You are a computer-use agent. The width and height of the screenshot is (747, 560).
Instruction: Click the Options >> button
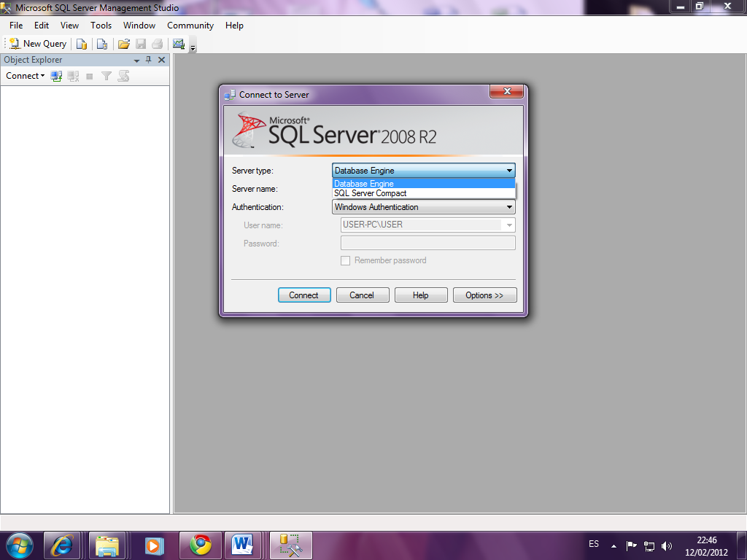point(484,295)
